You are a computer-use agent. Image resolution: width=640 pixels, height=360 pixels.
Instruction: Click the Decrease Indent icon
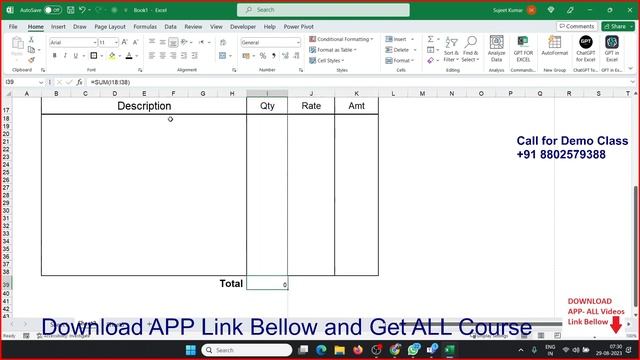[x=184, y=56]
